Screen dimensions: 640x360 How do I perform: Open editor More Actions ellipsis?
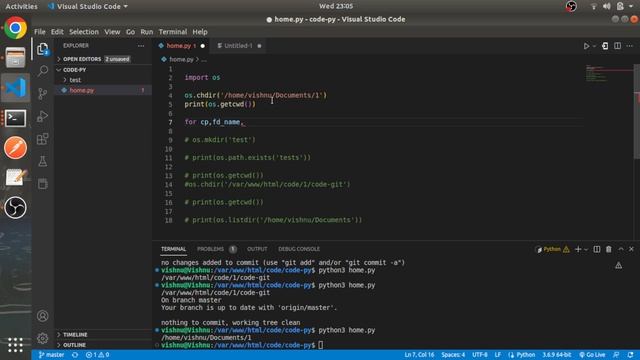[629, 46]
